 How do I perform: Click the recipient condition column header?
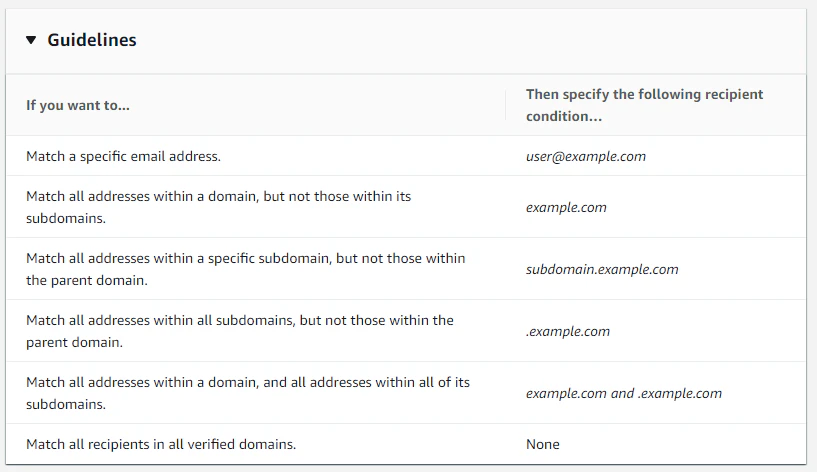click(644, 105)
